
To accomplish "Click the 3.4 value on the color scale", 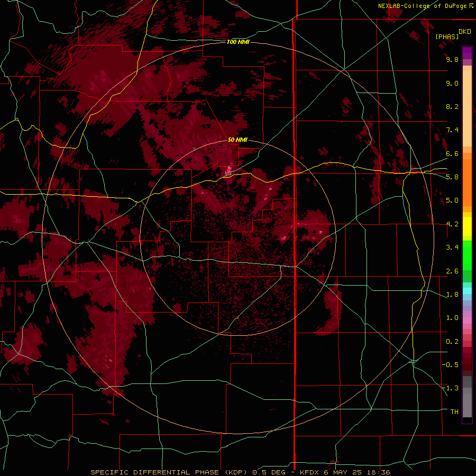I will [452, 248].
